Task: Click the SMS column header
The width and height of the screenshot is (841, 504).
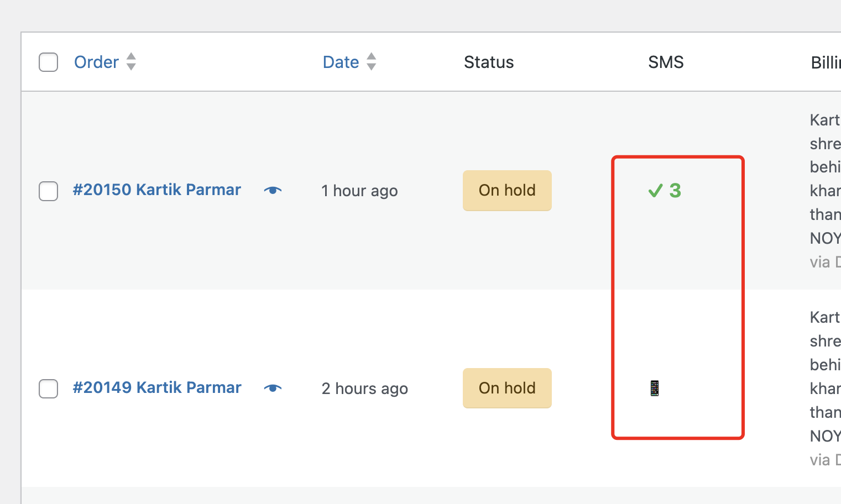Action: point(666,62)
